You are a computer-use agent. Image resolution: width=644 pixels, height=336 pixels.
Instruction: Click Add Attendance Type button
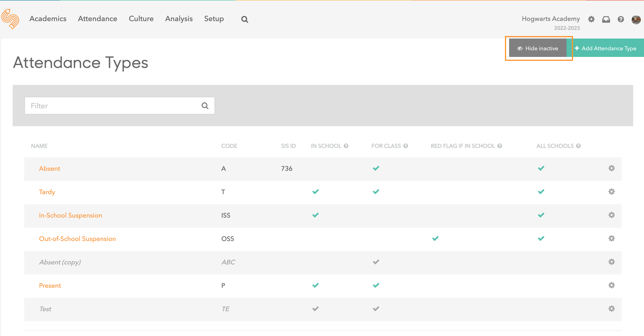605,48
